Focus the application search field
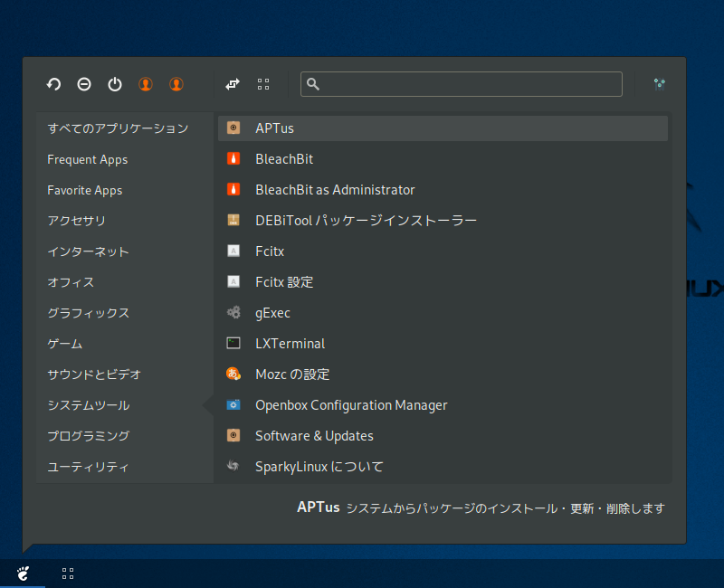The width and height of the screenshot is (724, 588). click(x=462, y=84)
